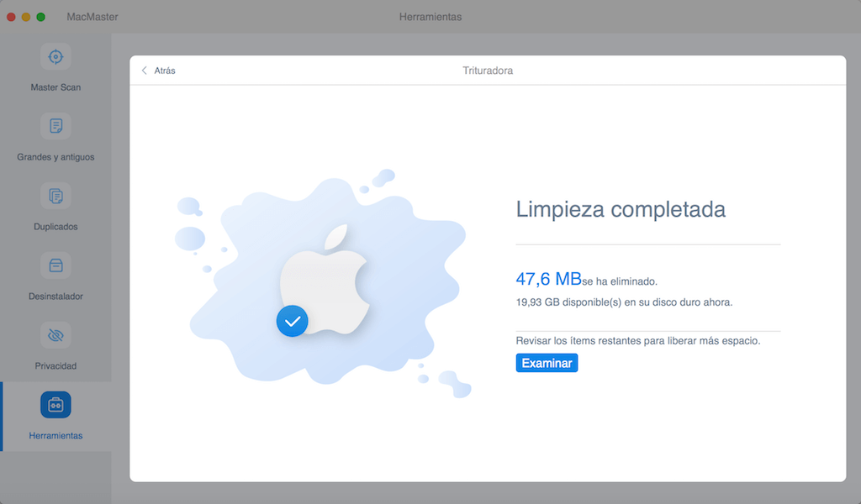861x504 pixels.
Task: Click the Duplicados sidebar label
Action: [55, 227]
